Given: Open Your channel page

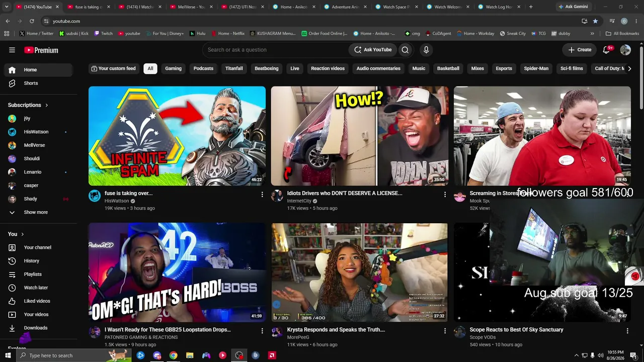Looking at the screenshot, I should point(38,247).
